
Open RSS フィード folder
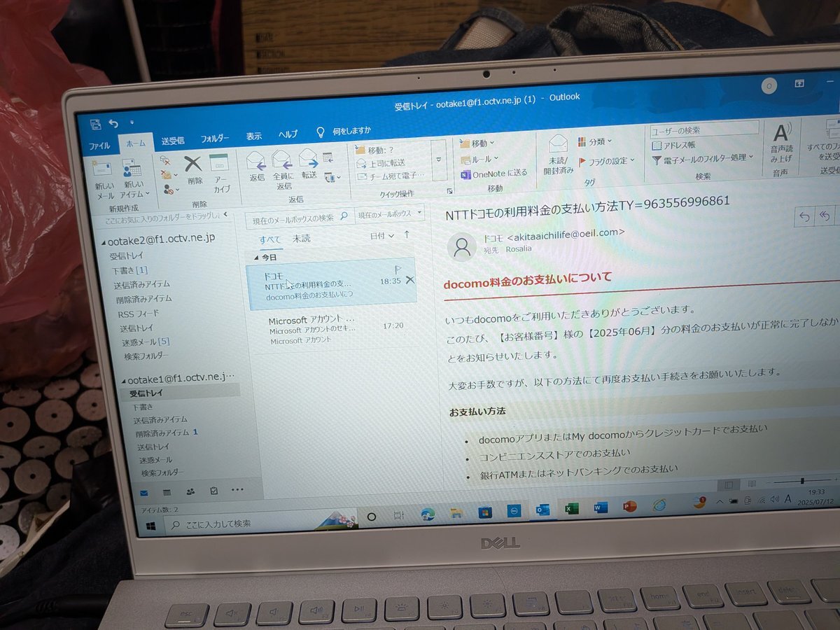(138, 314)
